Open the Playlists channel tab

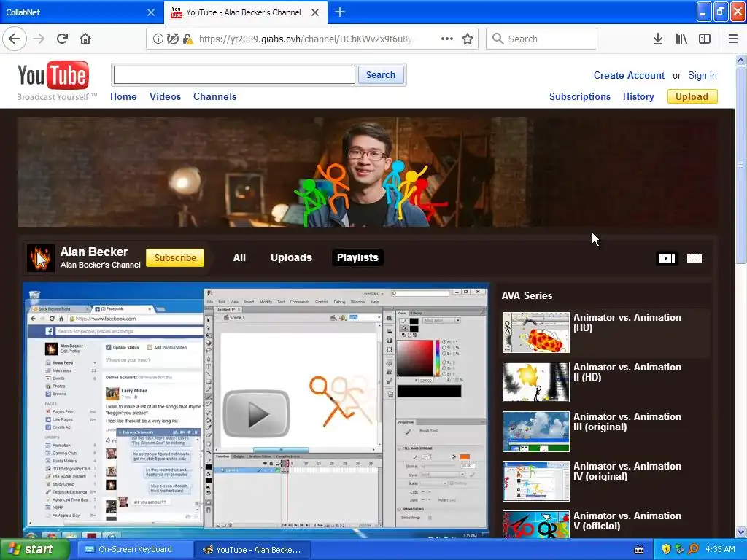pos(357,257)
